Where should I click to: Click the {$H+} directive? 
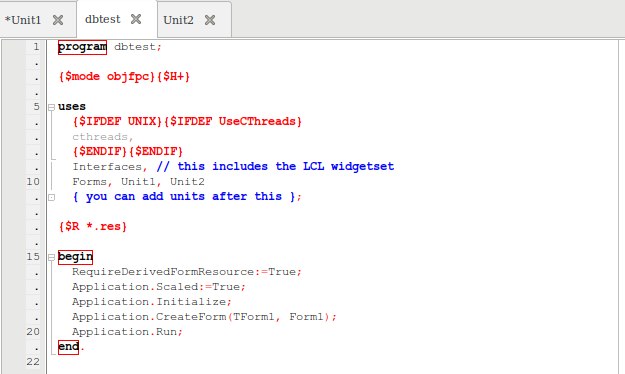tap(173, 77)
